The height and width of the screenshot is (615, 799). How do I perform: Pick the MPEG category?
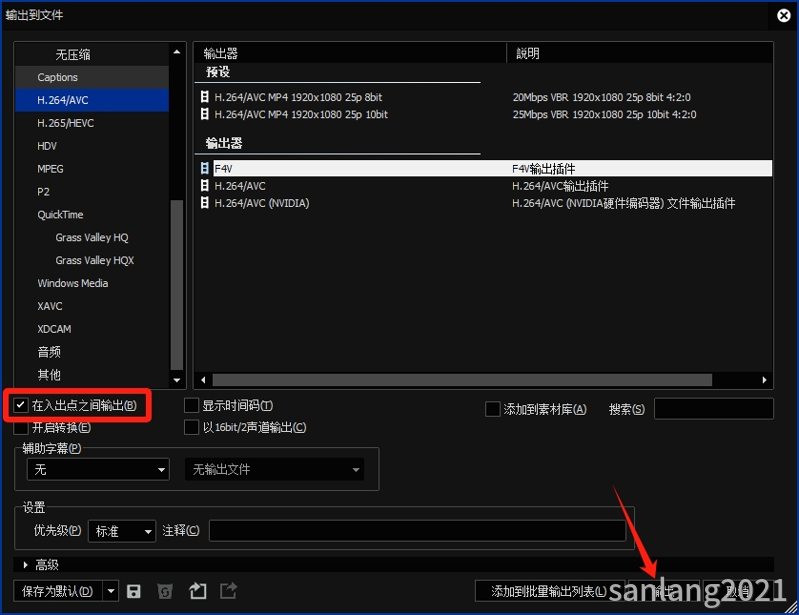(x=92, y=169)
